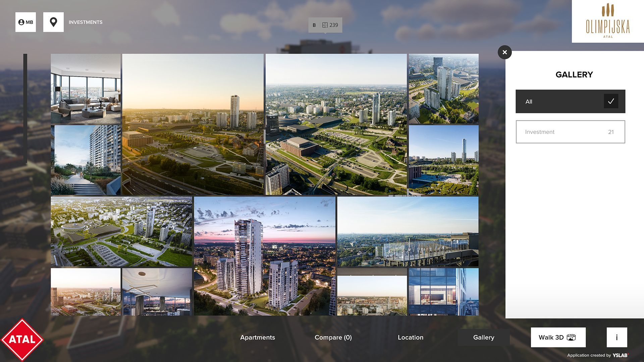644x362 pixels.
Task: Click the Olimpijska ATAL logo
Action: tap(607, 21)
